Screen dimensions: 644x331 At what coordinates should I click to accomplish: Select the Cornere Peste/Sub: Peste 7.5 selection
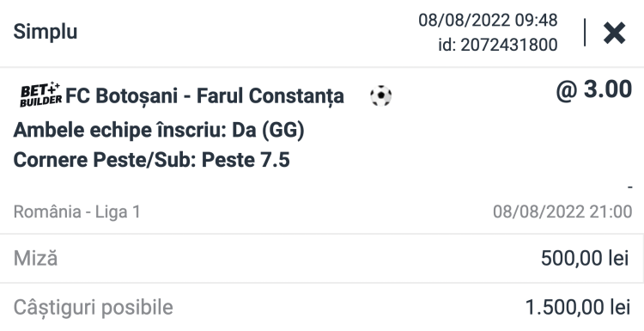coord(151,160)
